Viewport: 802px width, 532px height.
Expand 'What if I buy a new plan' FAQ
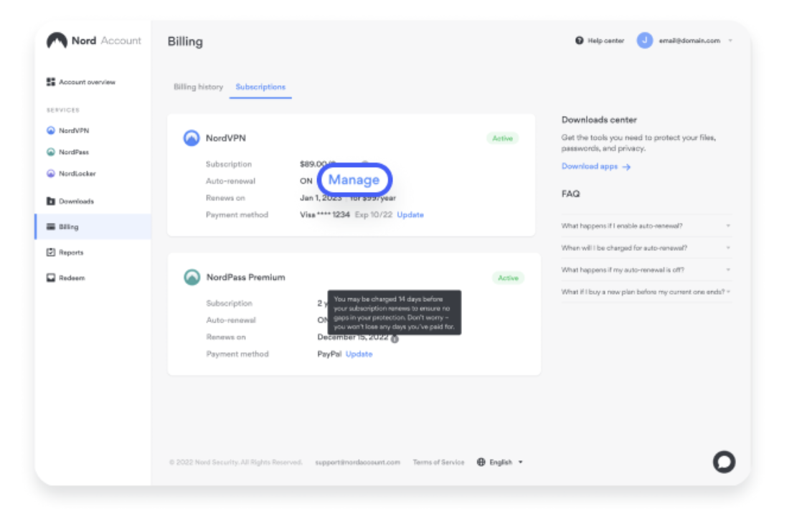point(646,291)
